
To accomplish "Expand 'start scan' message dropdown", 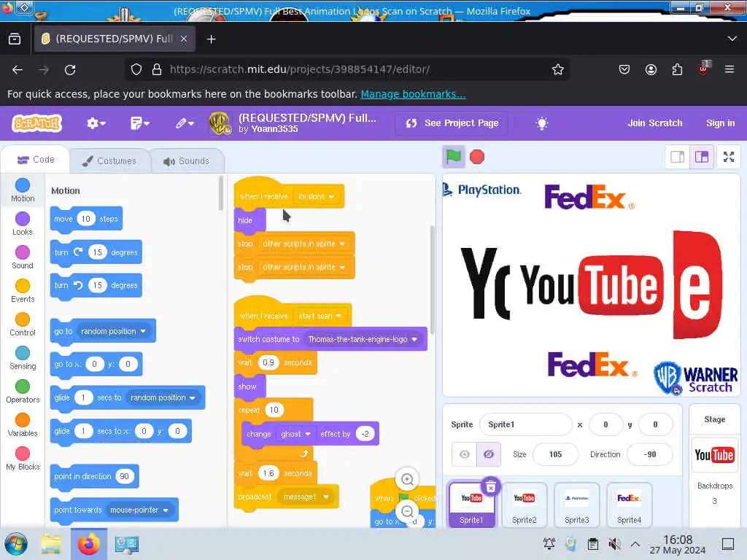I will pyautogui.click(x=320, y=316).
